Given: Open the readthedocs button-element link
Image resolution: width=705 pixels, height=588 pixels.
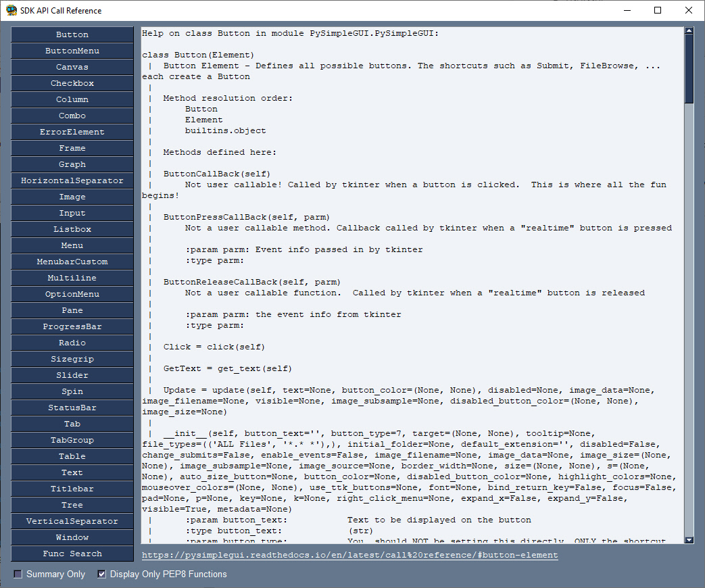Looking at the screenshot, I should click(349, 555).
